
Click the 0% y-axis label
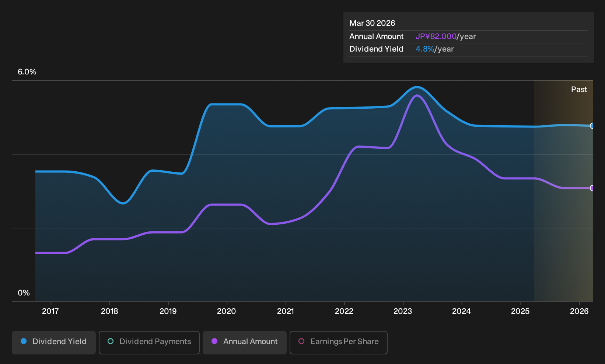pyautogui.click(x=24, y=293)
